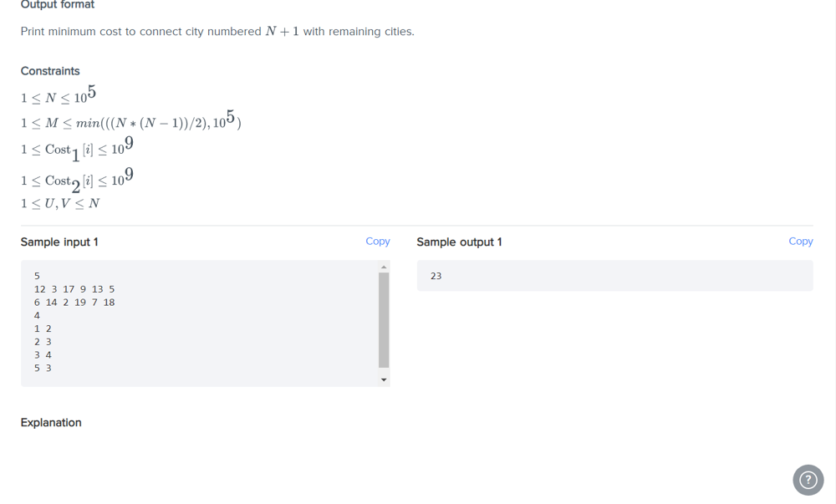Viewport: 836px width, 504px height.
Task: Select the Explanation heading
Action: point(51,422)
